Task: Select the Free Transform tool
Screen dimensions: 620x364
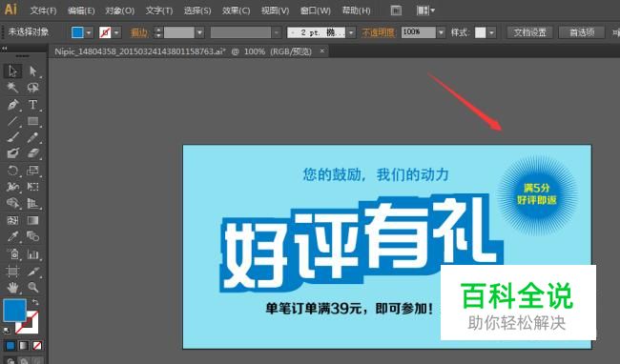Action: tap(33, 187)
